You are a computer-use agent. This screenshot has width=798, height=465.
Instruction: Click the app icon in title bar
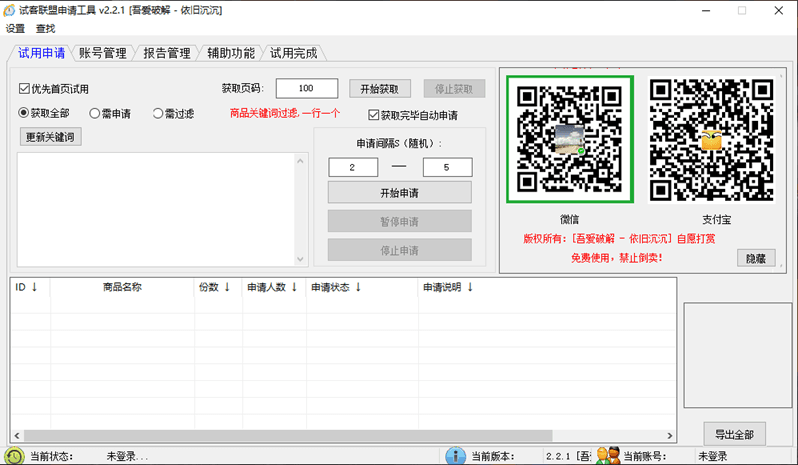point(9,10)
